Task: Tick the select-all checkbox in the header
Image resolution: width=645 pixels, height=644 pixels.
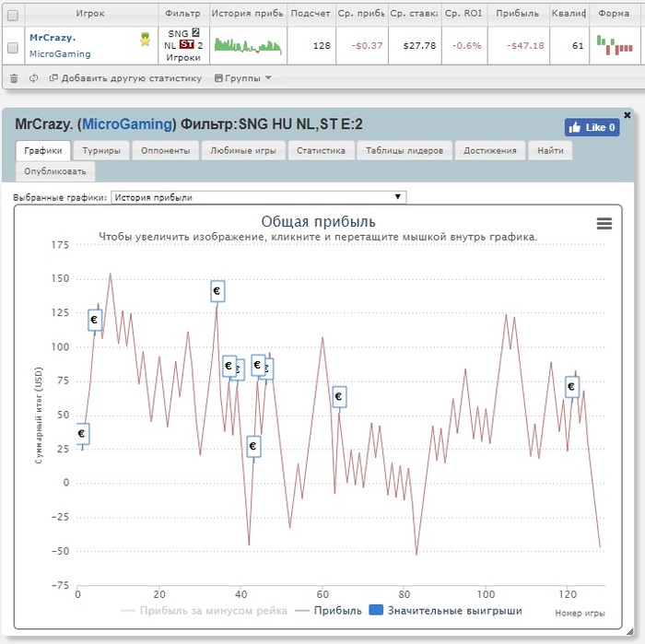Action: pos(13,16)
